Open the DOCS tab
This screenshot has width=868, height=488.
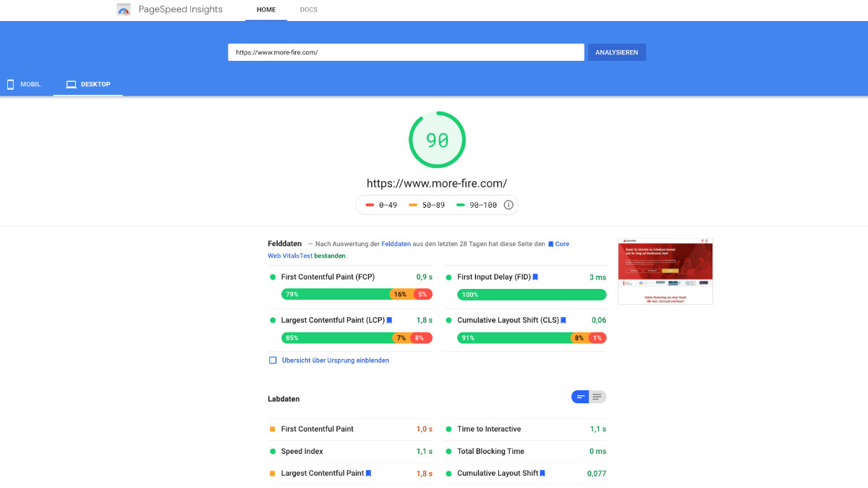click(x=309, y=10)
